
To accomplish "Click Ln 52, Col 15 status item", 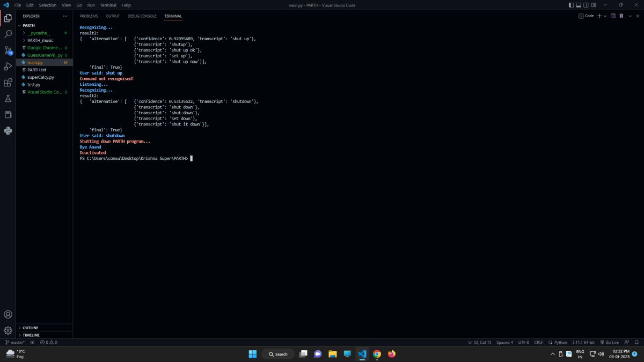I will (x=480, y=342).
